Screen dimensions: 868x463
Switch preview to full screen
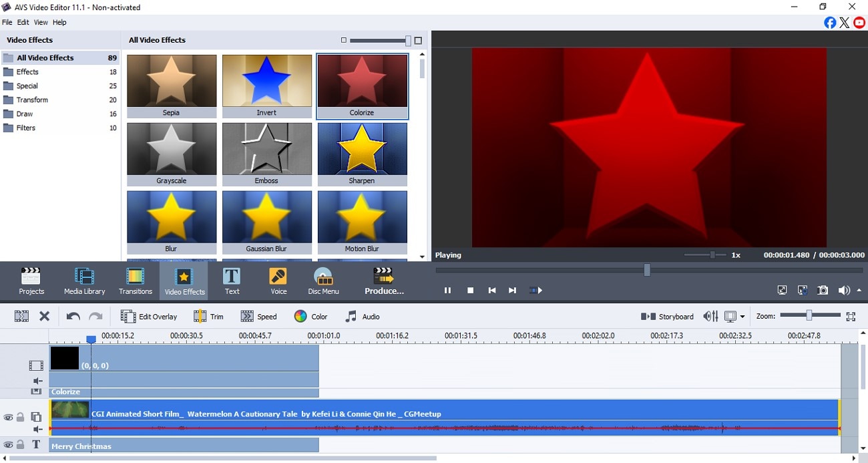pyautogui.click(x=782, y=290)
